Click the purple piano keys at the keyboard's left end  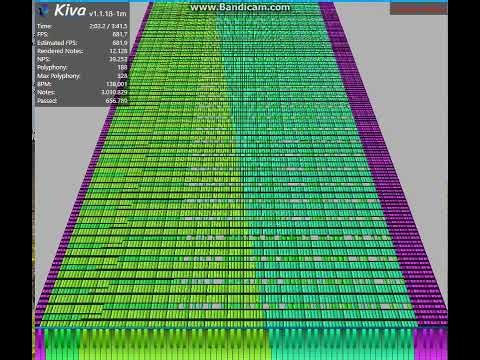[x=40, y=344]
